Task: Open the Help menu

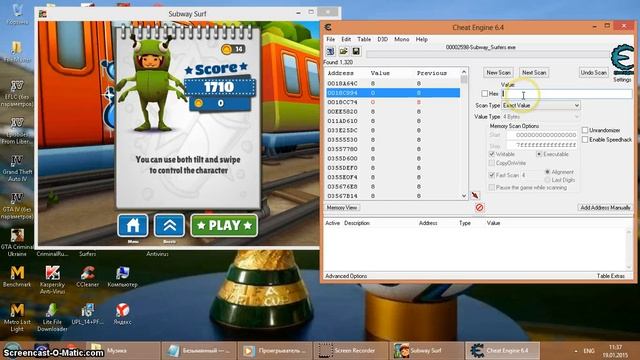Action: pos(422,39)
